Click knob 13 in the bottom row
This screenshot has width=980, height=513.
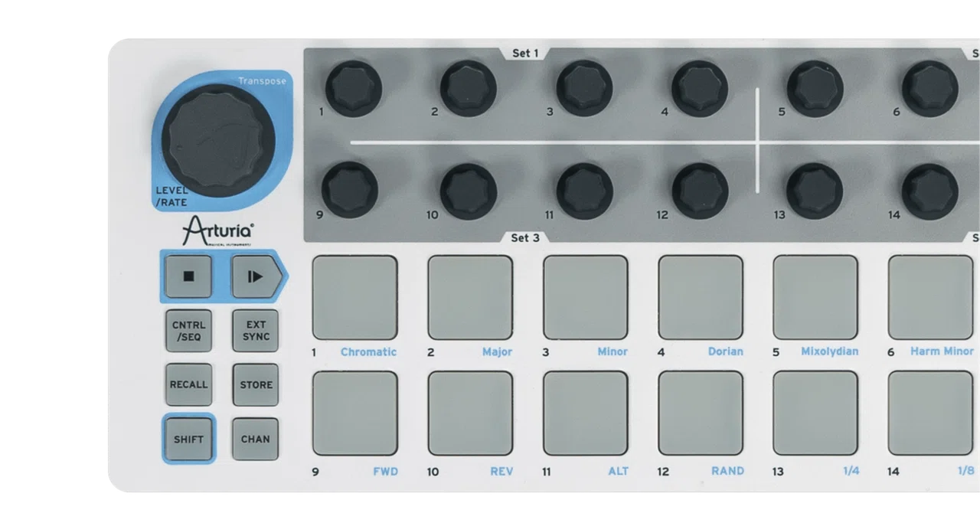pyautogui.click(x=815, y=191)
